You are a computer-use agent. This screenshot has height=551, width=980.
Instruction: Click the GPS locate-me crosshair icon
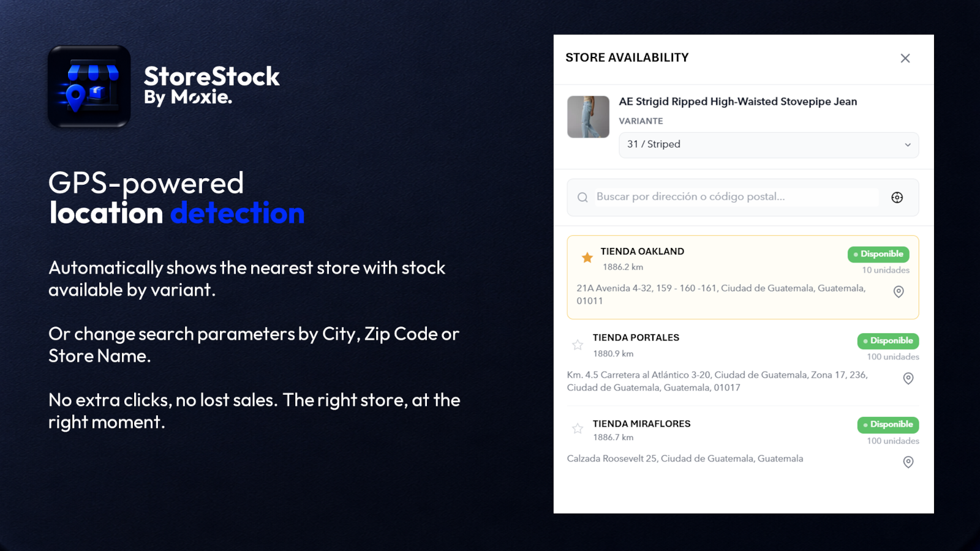click(x=897, y=197)
